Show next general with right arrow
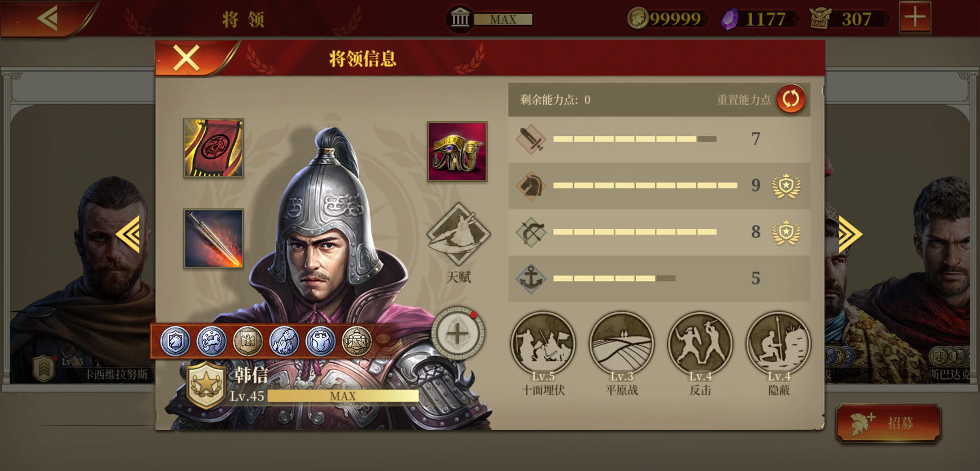The width and height of the screenshot is (980, 471). click(850, 234)
